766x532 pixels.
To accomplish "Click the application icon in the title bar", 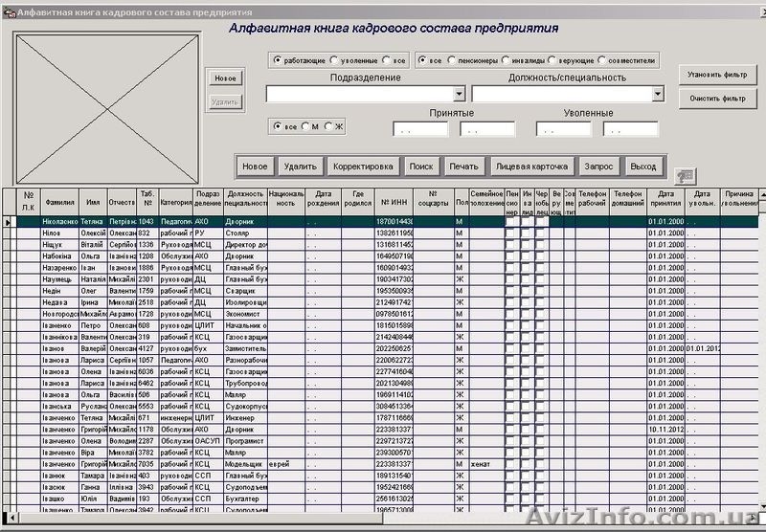I will [x=8, y=12].
